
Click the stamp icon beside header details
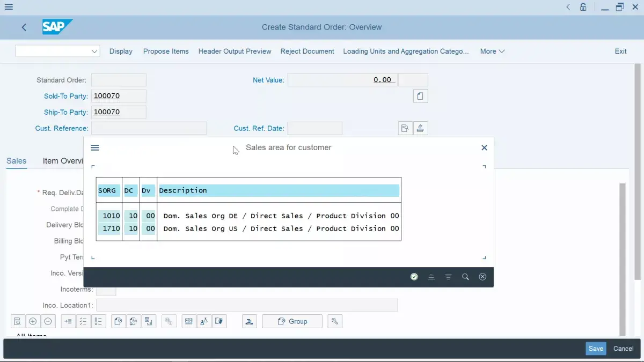[420, 128]
